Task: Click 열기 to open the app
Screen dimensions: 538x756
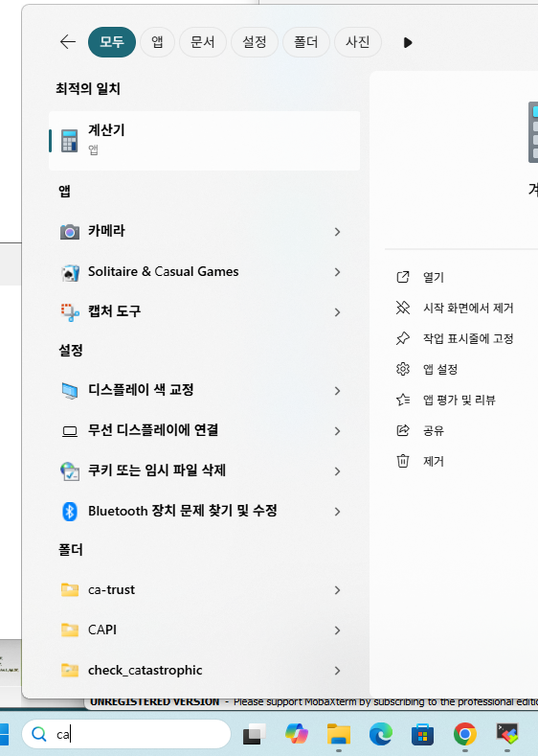Action: coord(434,277)
